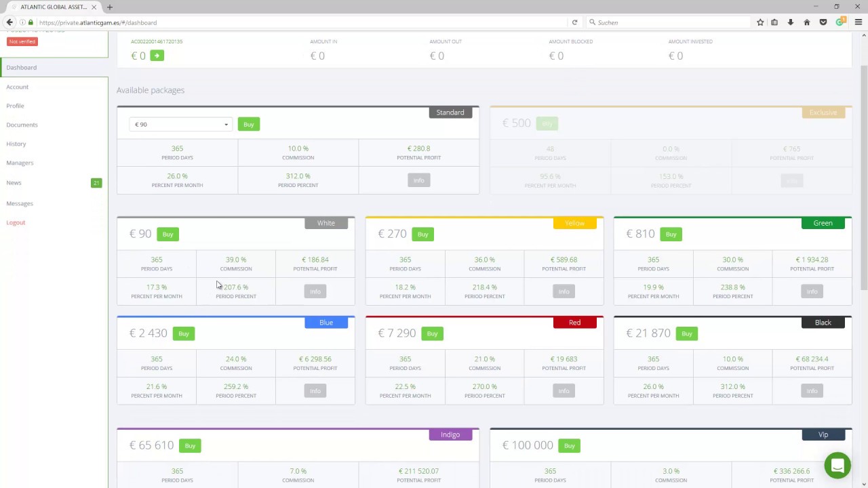
Task: Click Info button in Standard package
Action: pyautogui.click(x=419, y=180)
